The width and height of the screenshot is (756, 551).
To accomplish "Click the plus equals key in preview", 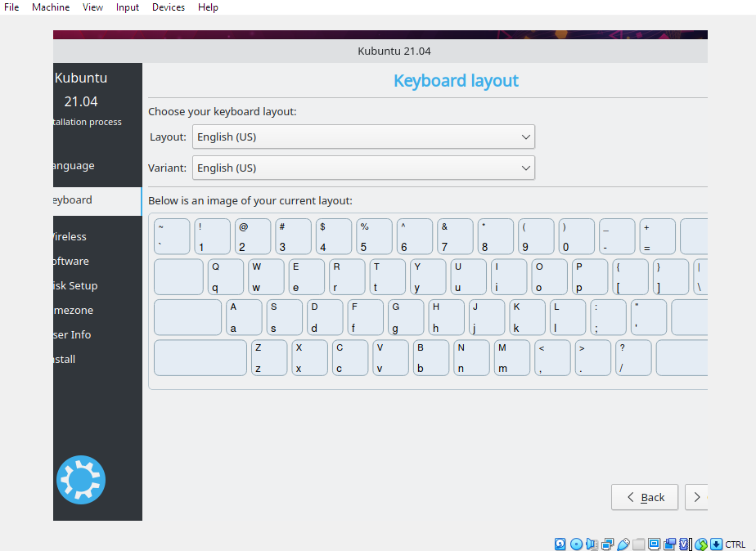I will tap(658, 236).
